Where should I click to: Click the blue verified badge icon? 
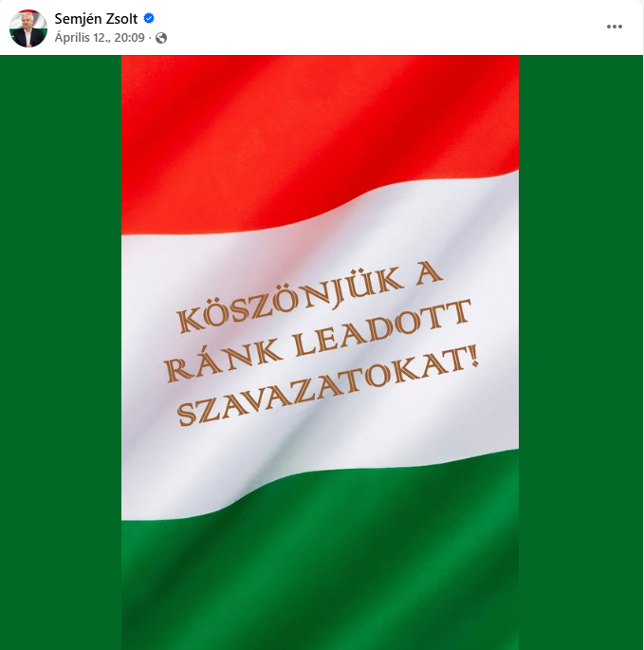[x=149, y=18]
